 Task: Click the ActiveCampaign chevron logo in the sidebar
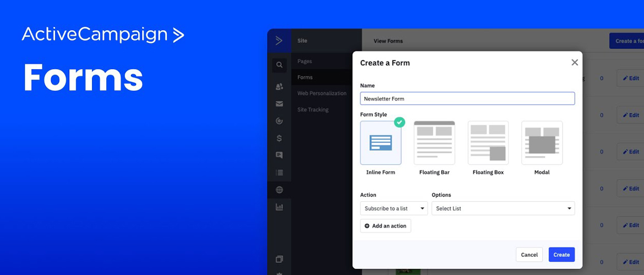coord(279,40)
